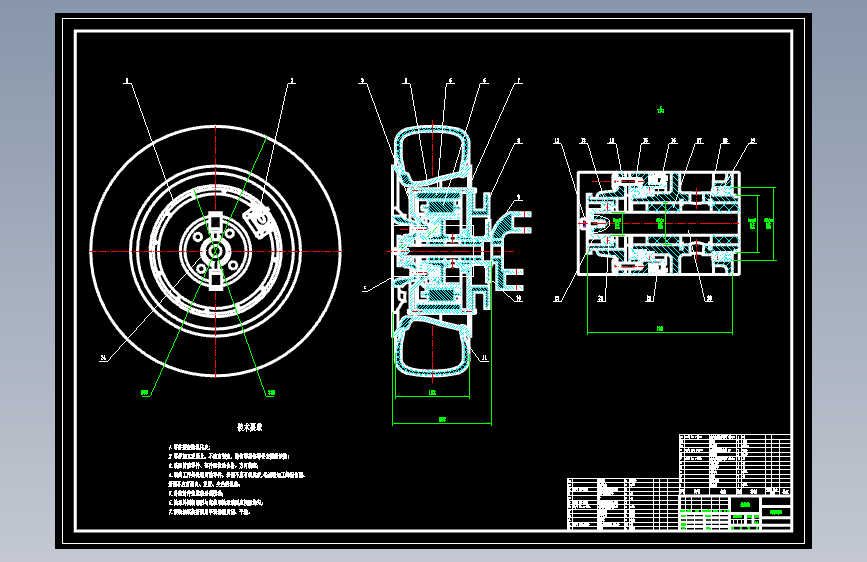The image size is (867, 562).
Task: Click callout balloon 24 left of the wheel
Action: (103, 358)
